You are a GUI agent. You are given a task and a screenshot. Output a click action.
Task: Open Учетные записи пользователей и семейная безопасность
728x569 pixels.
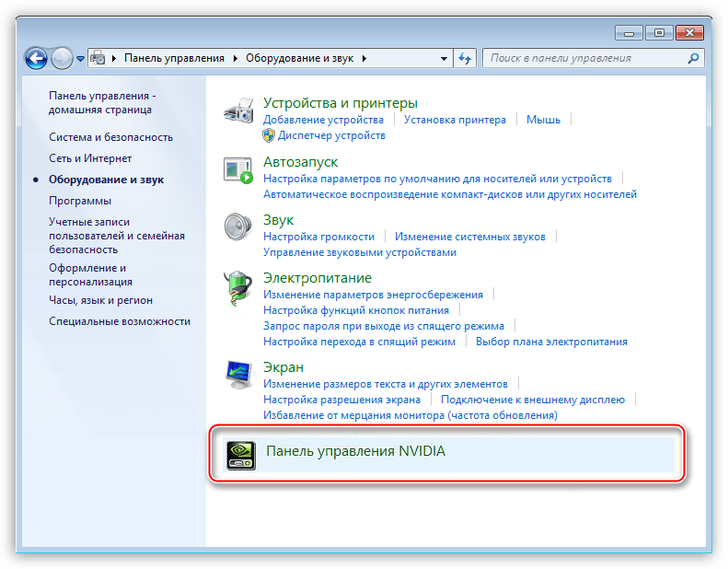[117, 236]
